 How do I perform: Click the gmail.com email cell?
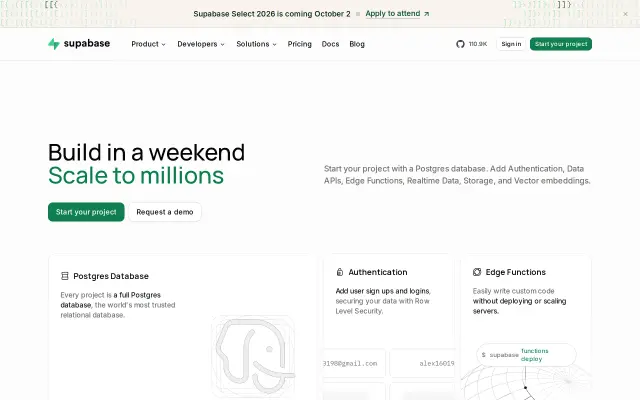coord(354,363)
